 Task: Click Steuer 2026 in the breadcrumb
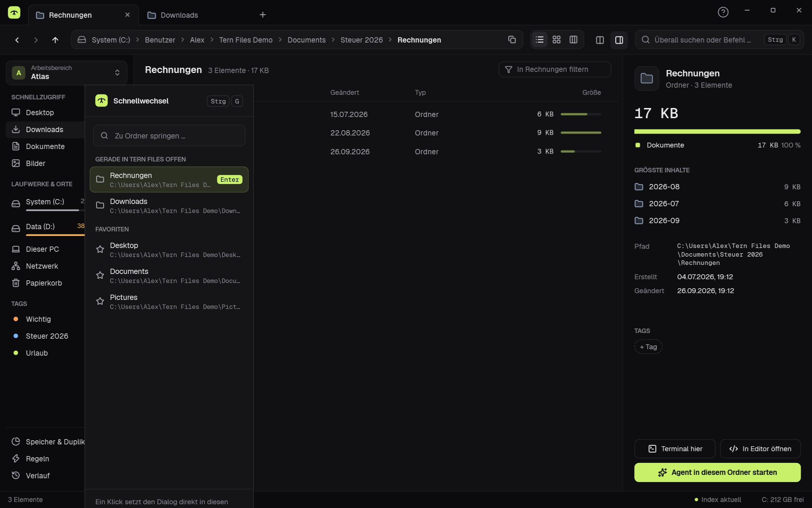coord(361,40)
